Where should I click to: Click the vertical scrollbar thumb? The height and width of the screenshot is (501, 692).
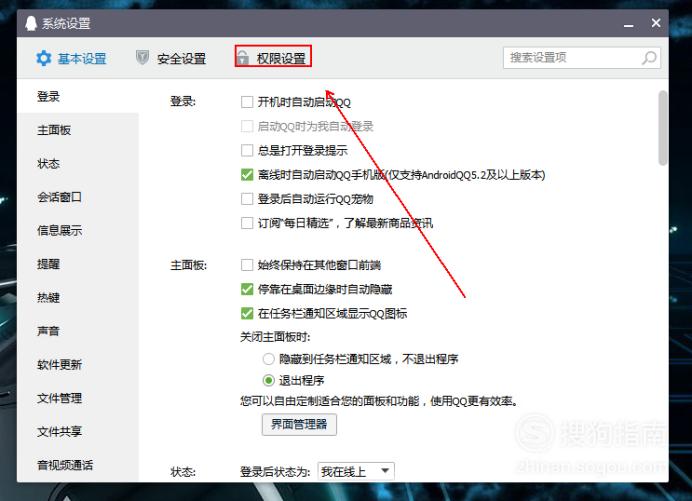click(662, 128)
